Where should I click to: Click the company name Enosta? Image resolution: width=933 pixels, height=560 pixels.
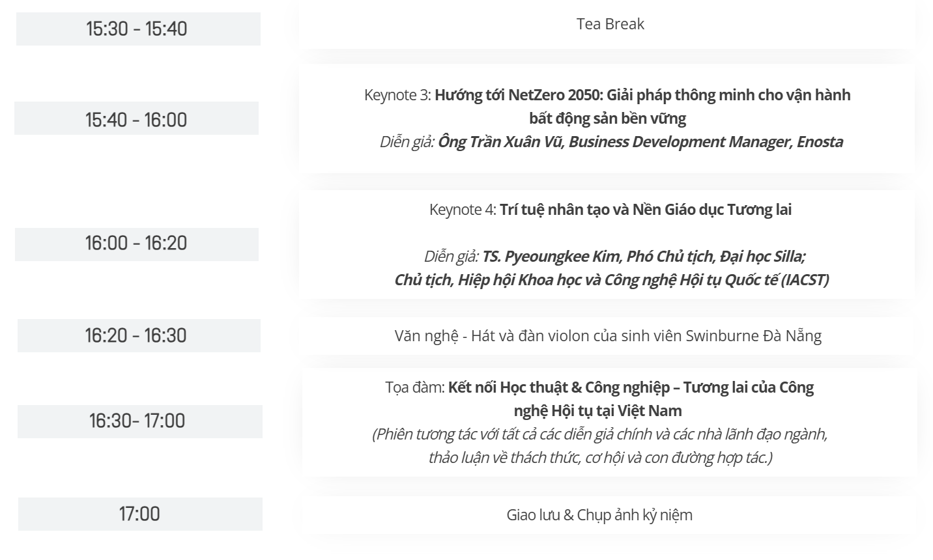pos(820,142)
